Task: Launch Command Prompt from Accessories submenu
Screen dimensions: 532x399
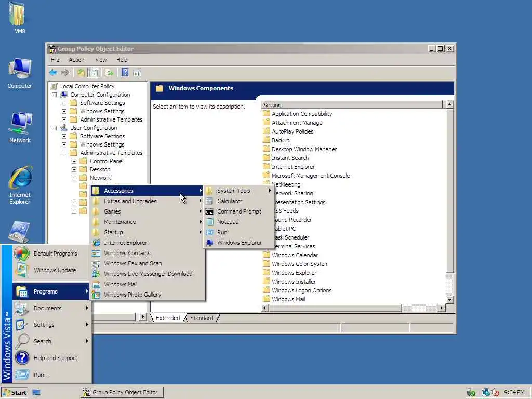Action: [x=238, y=212]
